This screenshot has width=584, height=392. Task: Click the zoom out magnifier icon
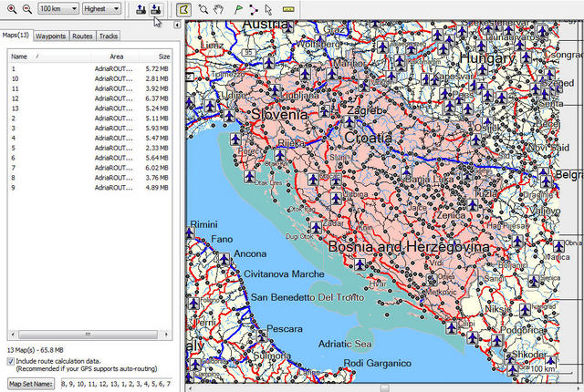(27, 9)
